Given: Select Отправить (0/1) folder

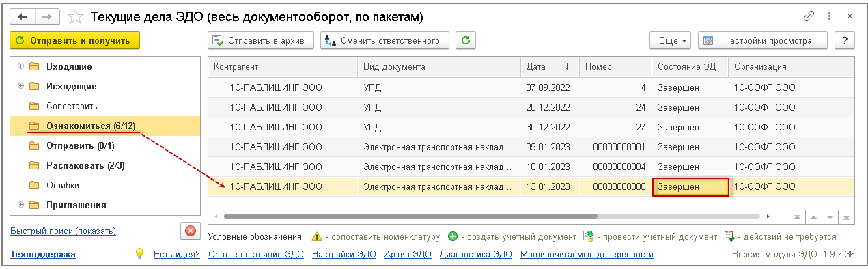Looking at the screenshot, I should point(80,145).
